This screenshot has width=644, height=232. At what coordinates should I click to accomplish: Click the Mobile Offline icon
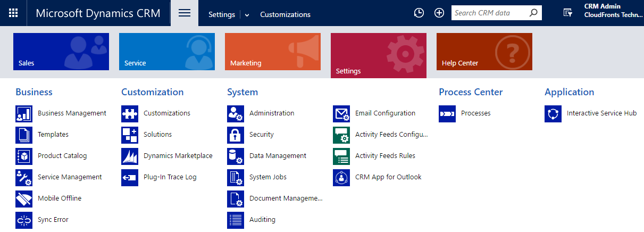[x=24, y=199]
